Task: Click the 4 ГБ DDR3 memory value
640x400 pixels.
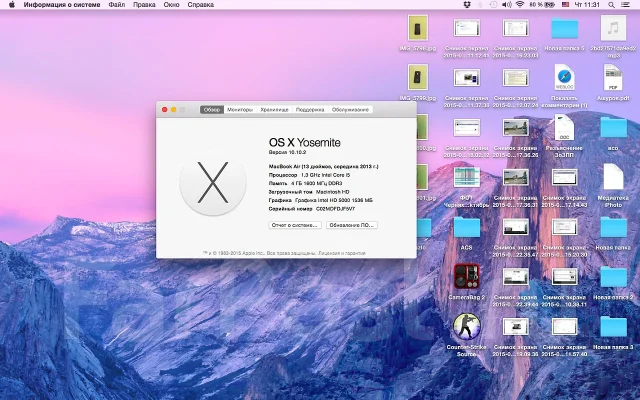Action: pos(317,184)
